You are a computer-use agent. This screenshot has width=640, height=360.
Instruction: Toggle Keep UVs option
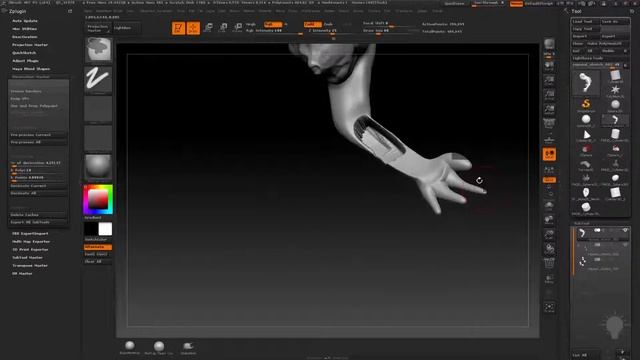pos(20,99)
